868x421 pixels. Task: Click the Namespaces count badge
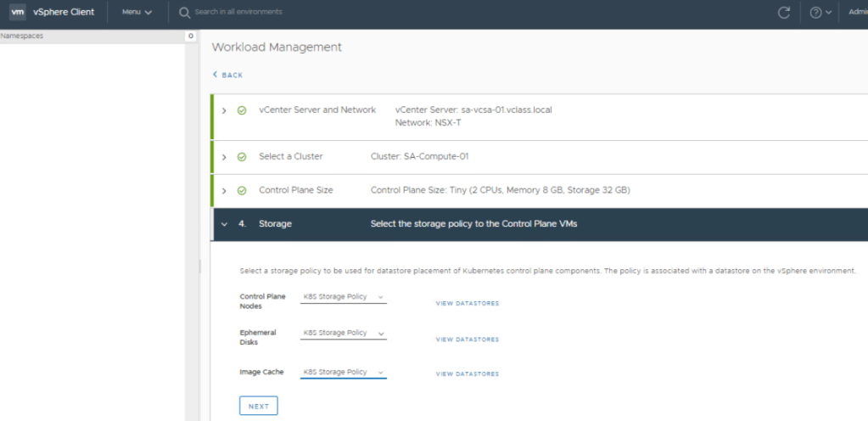pyautogui.click(x=190, y=36)
